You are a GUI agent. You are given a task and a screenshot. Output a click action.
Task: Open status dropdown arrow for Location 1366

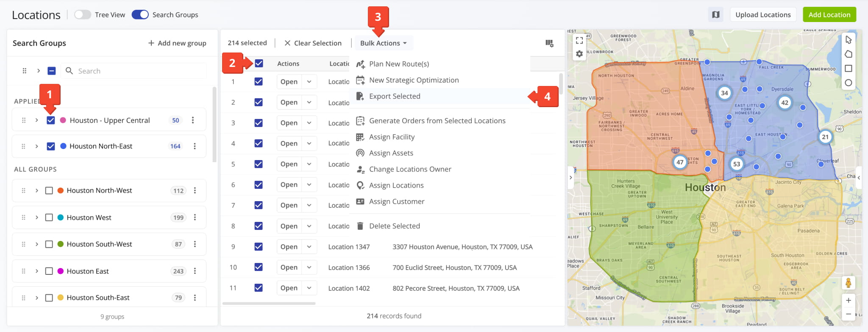[309, 268]
